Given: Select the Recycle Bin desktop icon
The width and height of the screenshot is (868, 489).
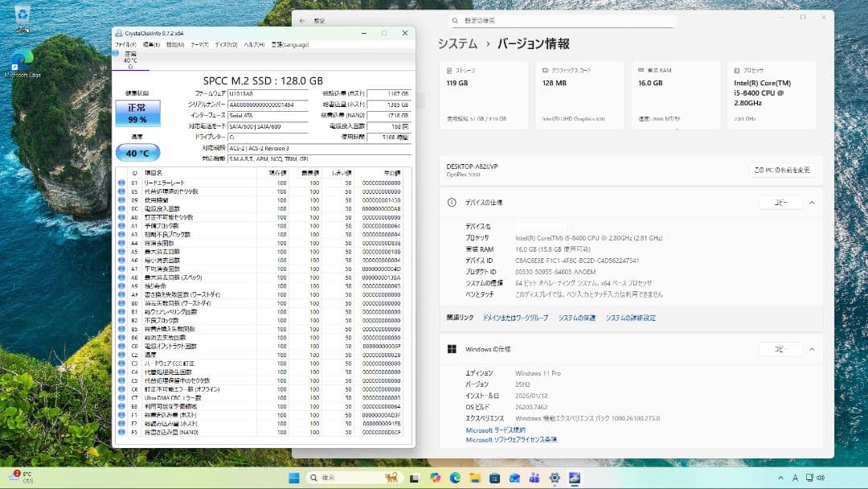Looking at the screenshot, I should pyautogui.click(x=23, y=18).
